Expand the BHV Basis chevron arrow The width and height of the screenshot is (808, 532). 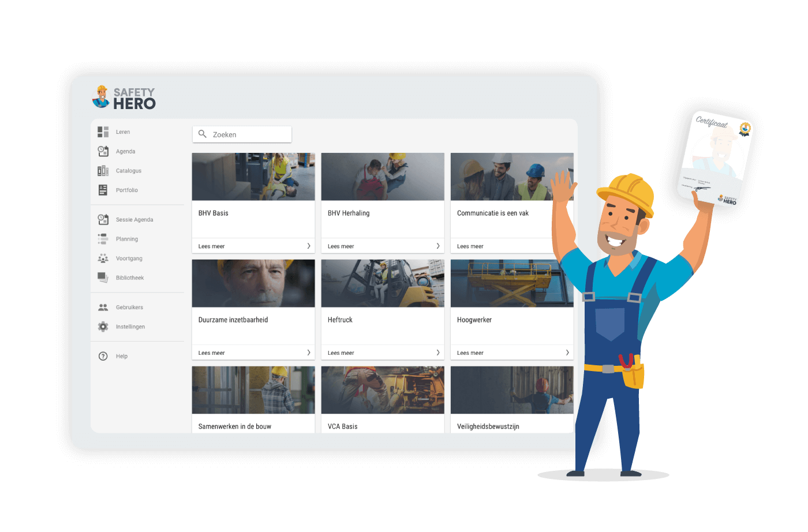(x=309, y=246)
